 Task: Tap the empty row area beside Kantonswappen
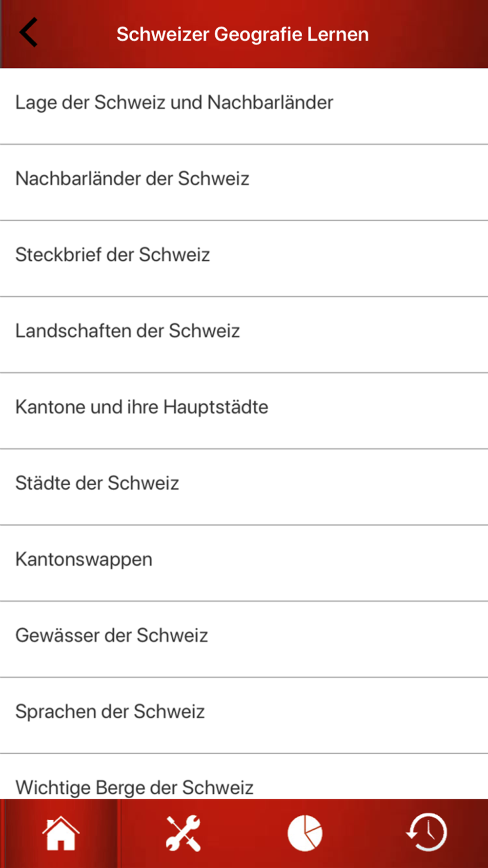pyautogui.click(x=320, y=563)
